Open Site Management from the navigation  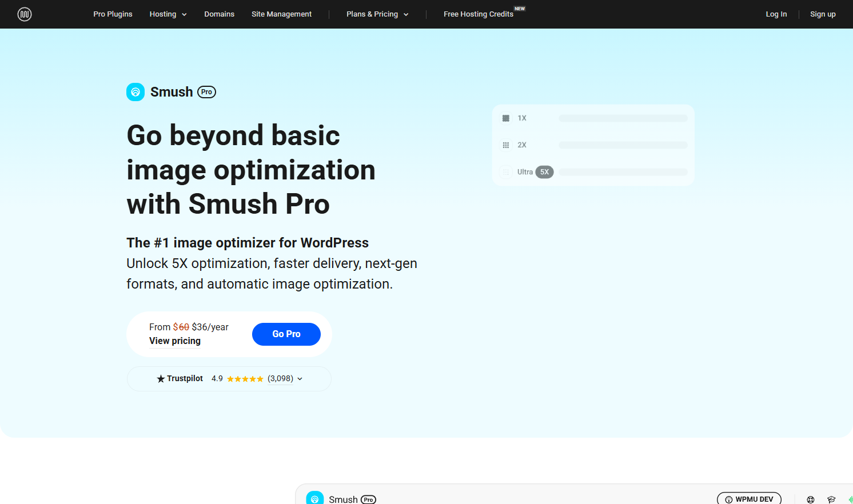pyautogui.click(x=282, y=14)
